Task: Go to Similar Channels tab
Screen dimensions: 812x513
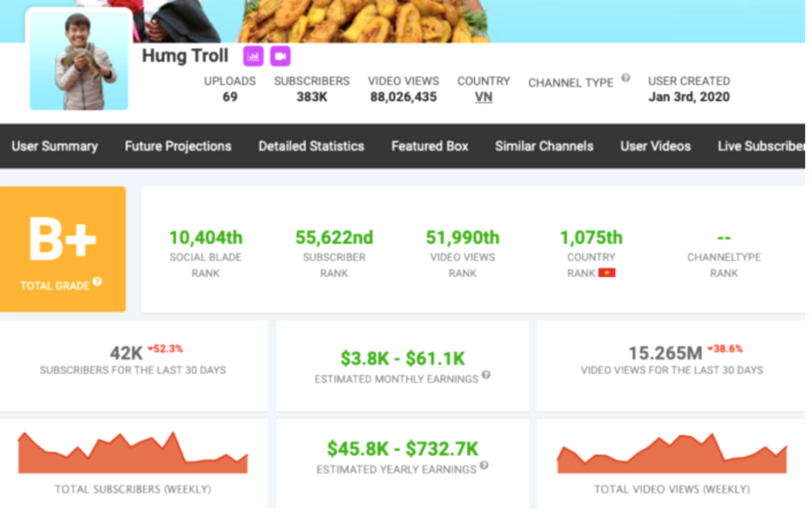Action: coord(544,146)
